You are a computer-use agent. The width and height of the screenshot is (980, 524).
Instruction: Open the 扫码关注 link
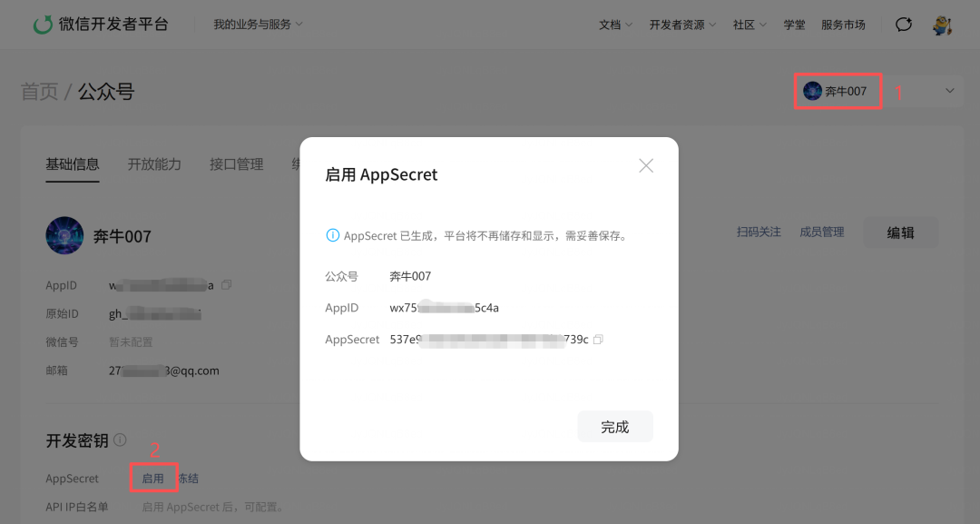759,232
